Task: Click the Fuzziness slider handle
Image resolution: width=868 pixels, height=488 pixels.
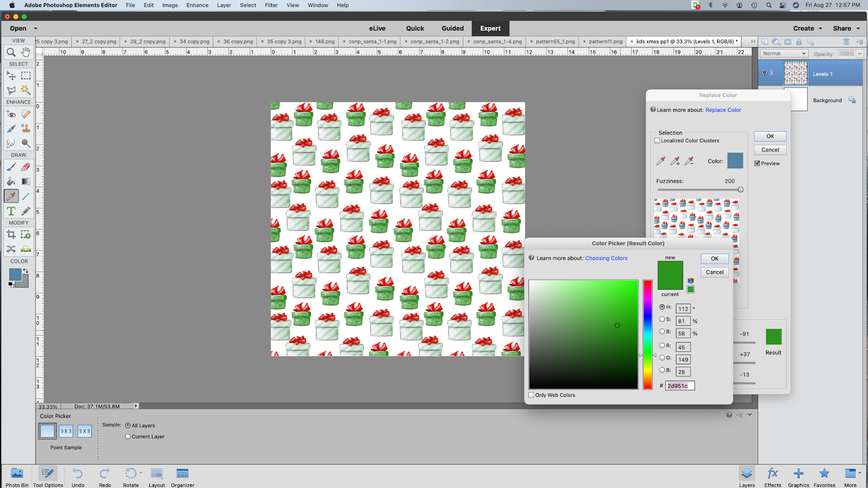Action: 741,190
